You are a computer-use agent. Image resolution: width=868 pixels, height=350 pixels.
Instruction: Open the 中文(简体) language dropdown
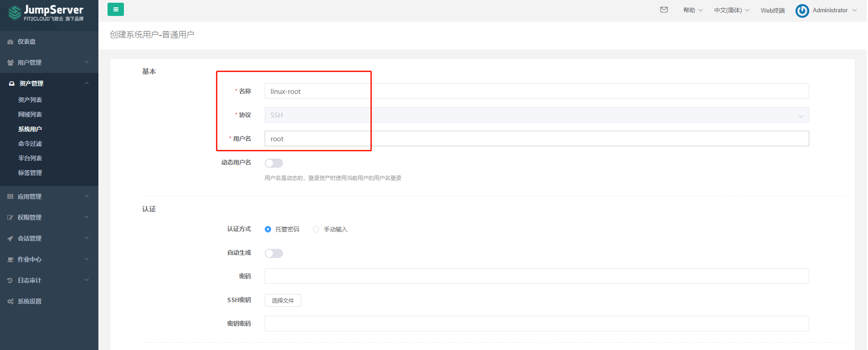732,10
